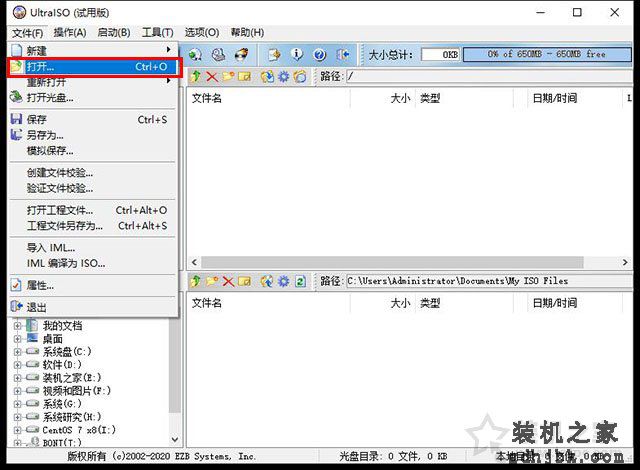Click the rename icon in local pane toolbar
Viewport: 640px width, 470px height.
point(244,281)
